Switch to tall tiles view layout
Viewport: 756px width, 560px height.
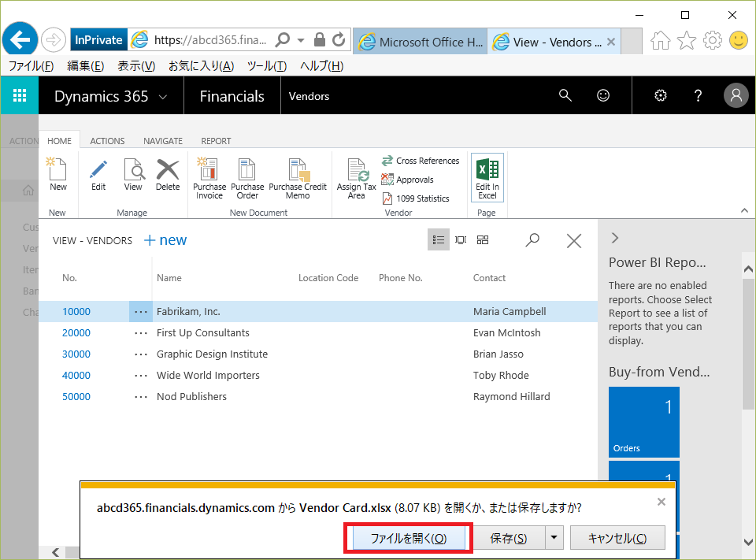461,239
